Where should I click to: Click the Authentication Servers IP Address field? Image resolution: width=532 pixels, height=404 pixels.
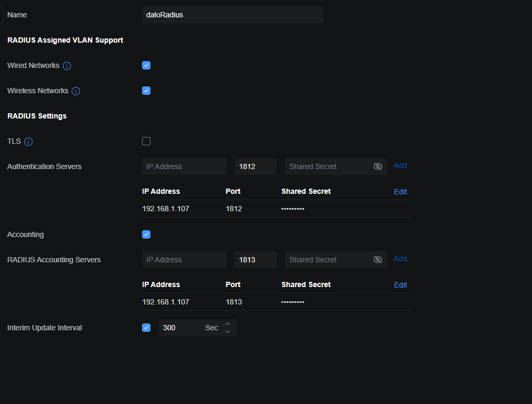pyautogui.click(x=184, y=166)
